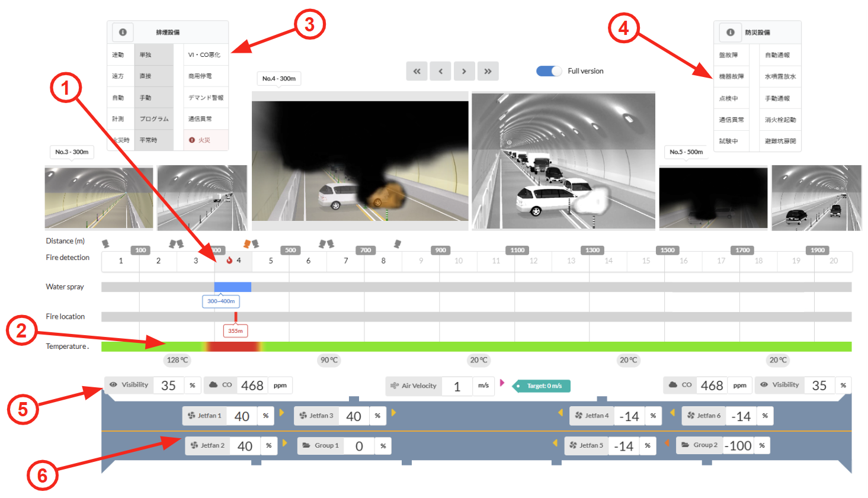Select Fire detection segment 7

tap(345, 261)
